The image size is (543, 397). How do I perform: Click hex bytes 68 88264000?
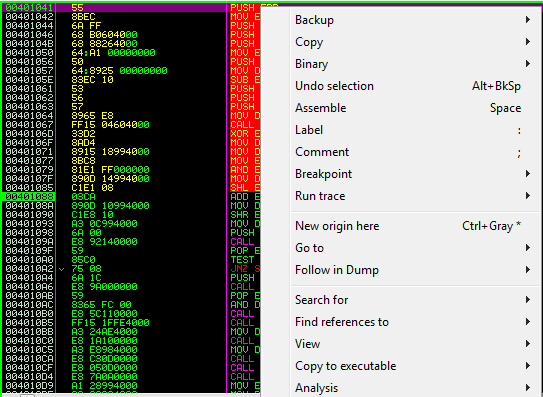104,44
